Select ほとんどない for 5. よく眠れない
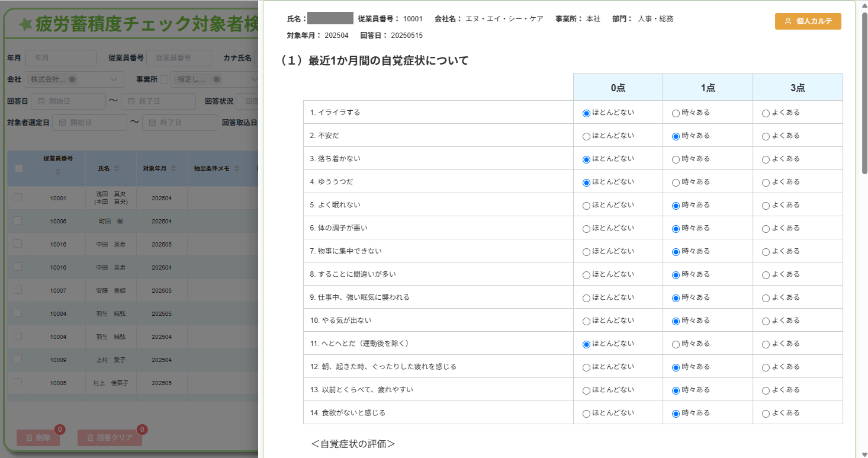The image size is (868, 458). (586, 206)
